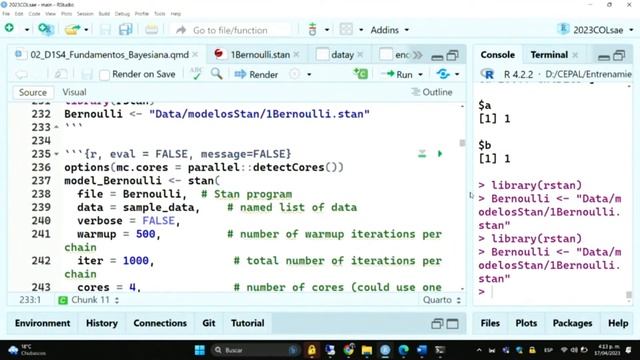Click the Render settings gear icon
This screenshot has width=640, height=360.
click(294, 74)
